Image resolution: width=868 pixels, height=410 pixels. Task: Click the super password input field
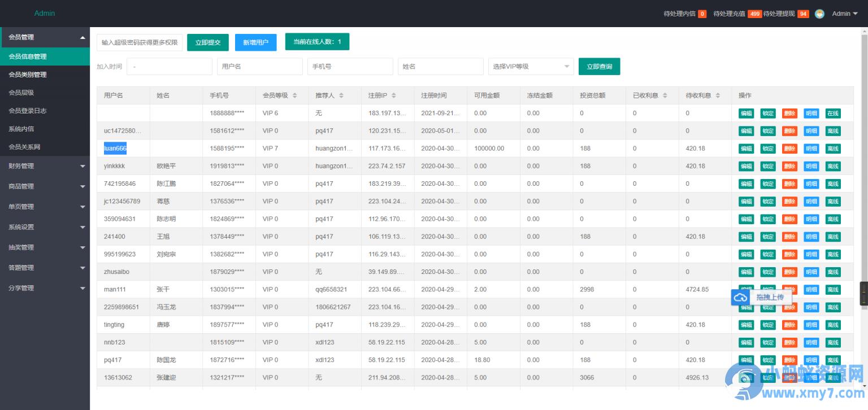[x=140, y=42]
